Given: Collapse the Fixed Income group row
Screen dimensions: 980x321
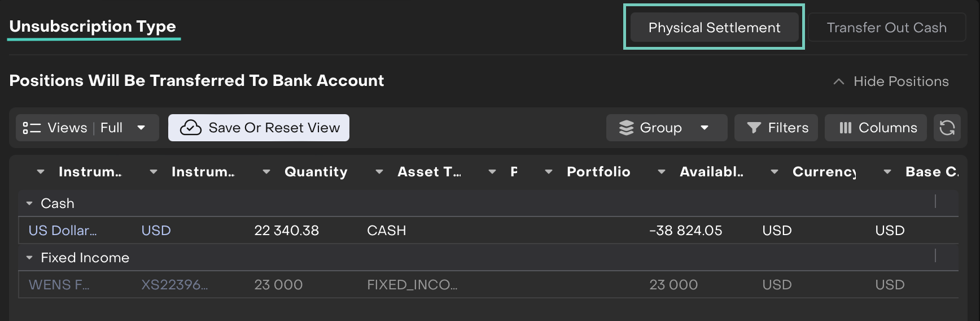Looking at the screenshot, I should [x=29, y=258].
